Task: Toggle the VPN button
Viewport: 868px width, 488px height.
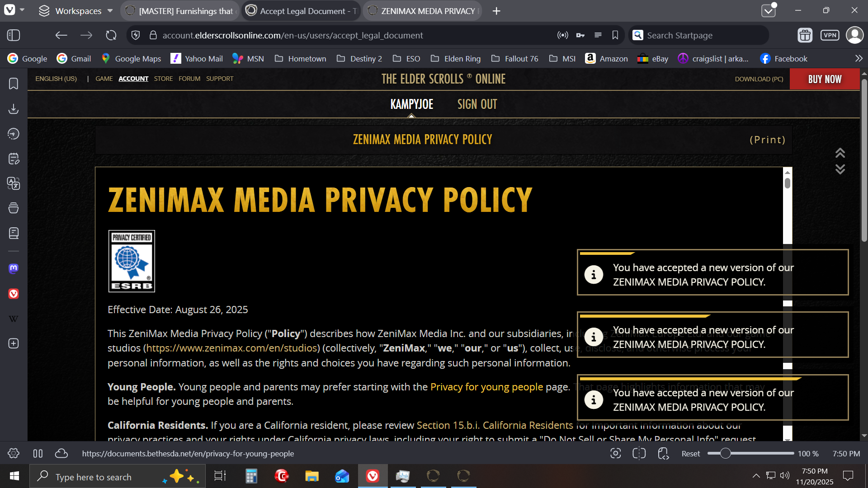Action: 830,35
